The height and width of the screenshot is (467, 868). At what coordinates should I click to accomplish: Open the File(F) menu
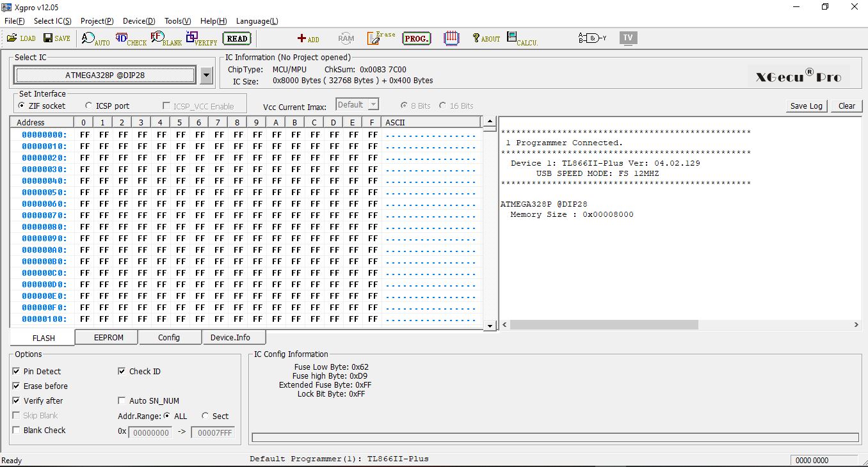15,21
